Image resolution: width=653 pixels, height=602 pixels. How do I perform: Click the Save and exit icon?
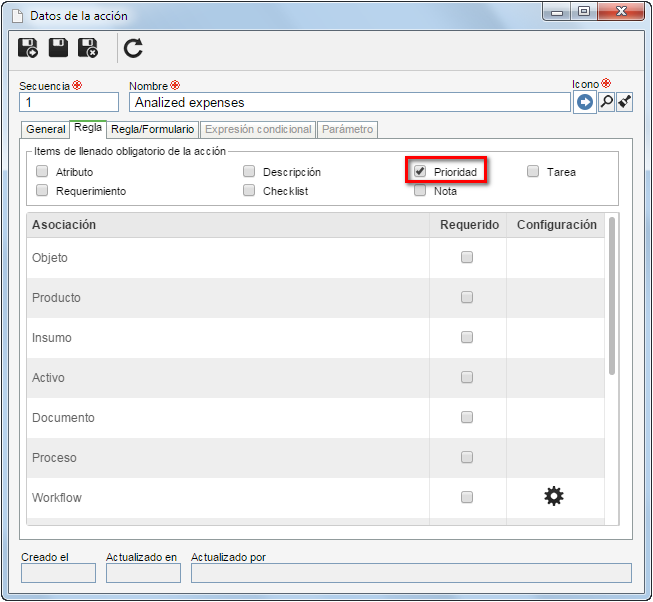pos(88,48)
